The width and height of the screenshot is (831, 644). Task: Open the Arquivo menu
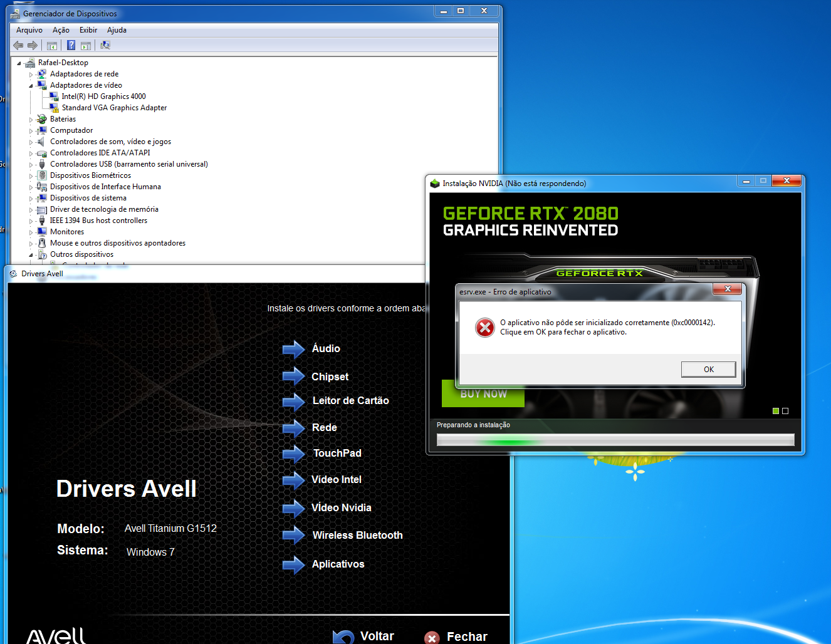pos(29,30)
